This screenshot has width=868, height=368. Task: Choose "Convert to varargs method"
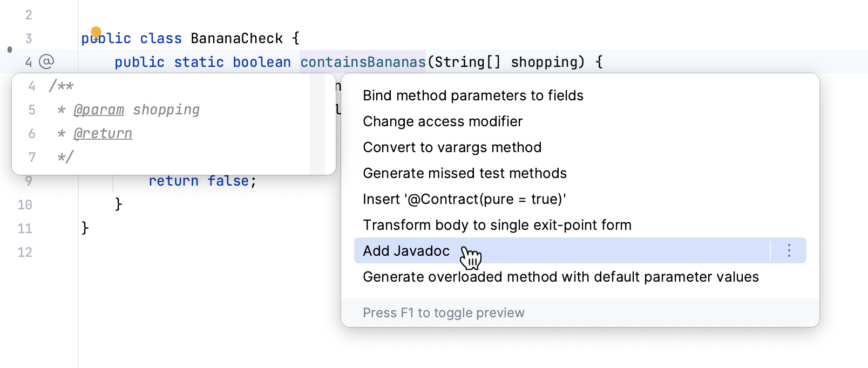click(452, 147)
